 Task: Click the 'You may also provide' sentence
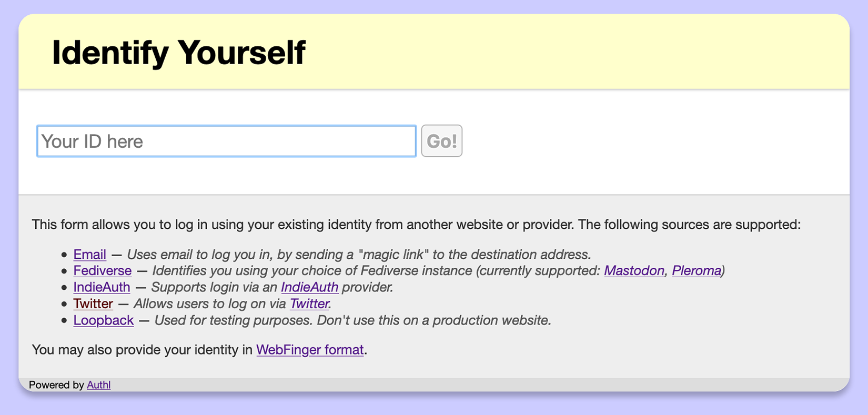(x=199, y=350)
